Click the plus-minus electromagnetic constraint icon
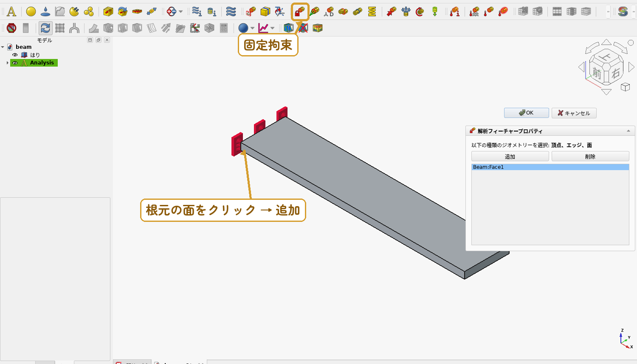The width and height of the screenshot is (637, 364). pos(172,11)
